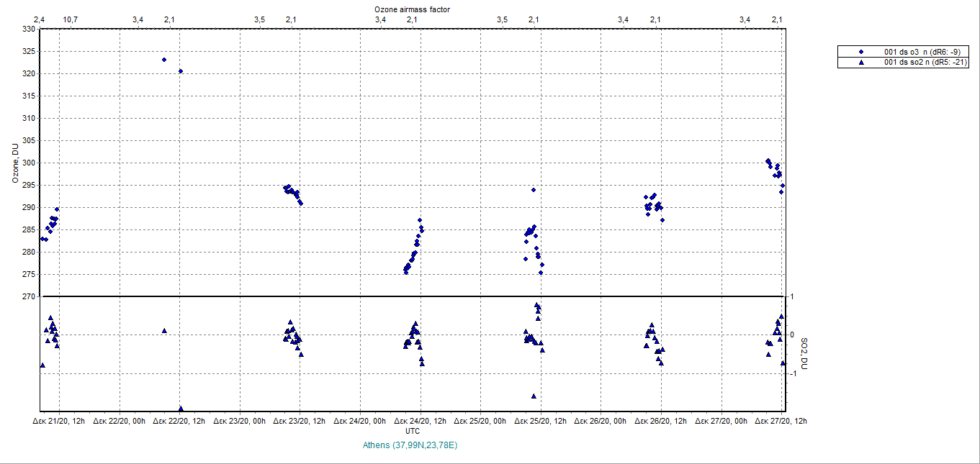The height and width of the screenshot is (464, 980).
Task: Select the highest ozone point near 323 DU
Action: pos(164,60)
